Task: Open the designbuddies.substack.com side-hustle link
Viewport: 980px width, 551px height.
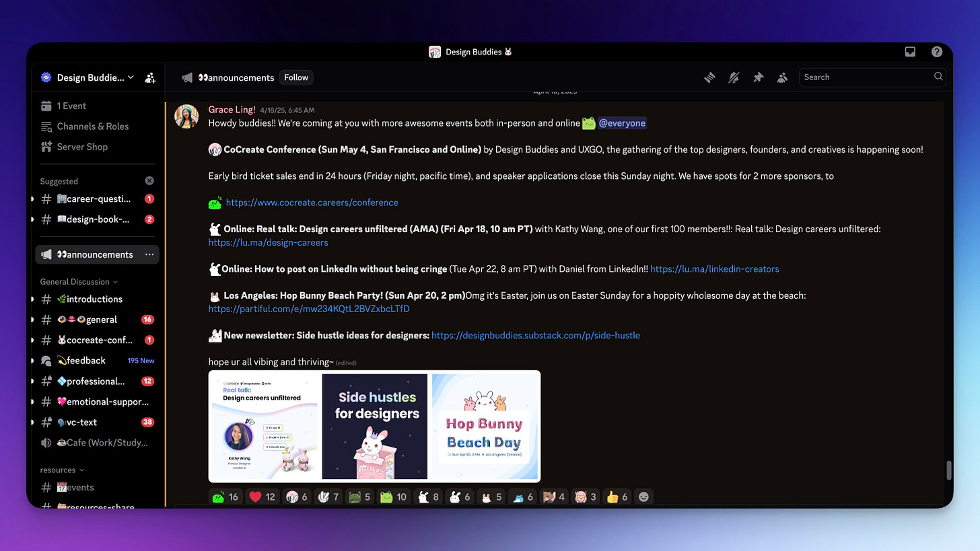Action: click(x=536, y=336)
